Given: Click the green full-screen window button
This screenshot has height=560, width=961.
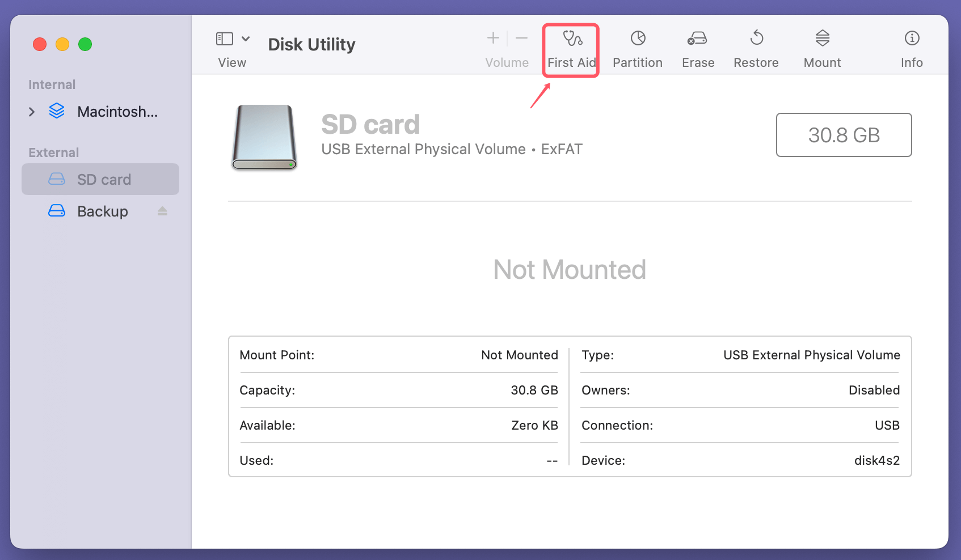Looking at the screenshot, I should [x=85, y=44].
